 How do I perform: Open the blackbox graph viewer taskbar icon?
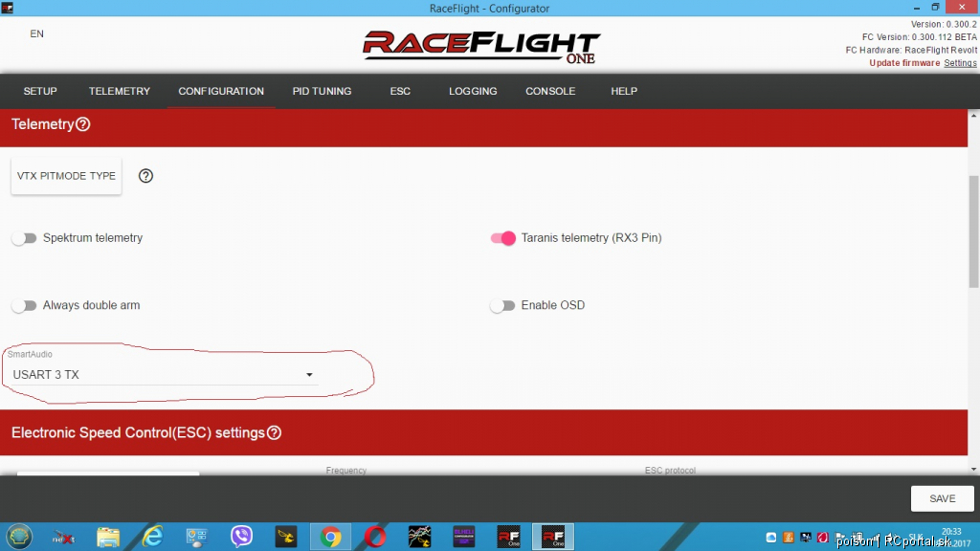coord(419,537)
